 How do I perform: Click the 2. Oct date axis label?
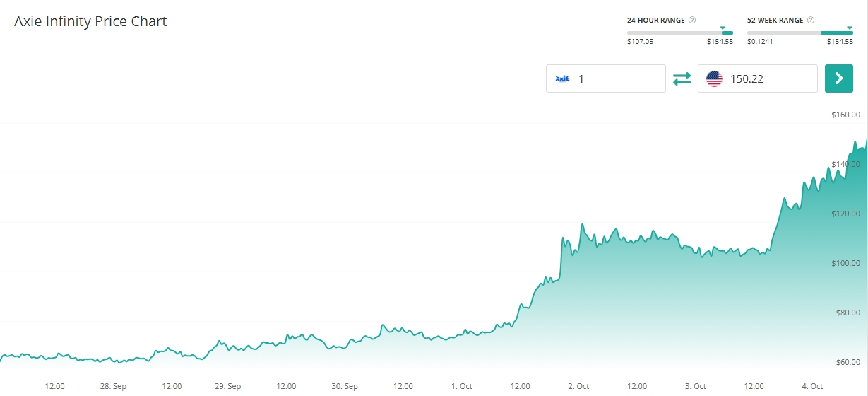[x=578, y=386]
